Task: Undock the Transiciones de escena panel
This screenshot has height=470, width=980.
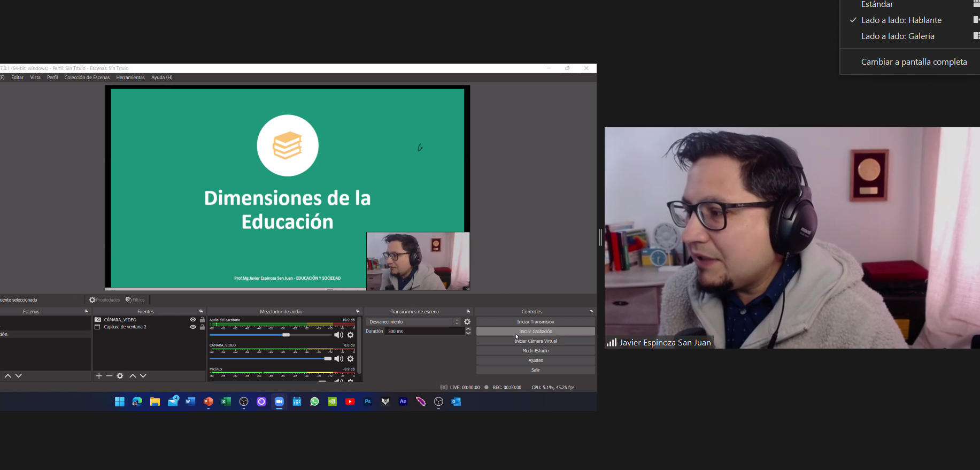Action: click(468, 312)
